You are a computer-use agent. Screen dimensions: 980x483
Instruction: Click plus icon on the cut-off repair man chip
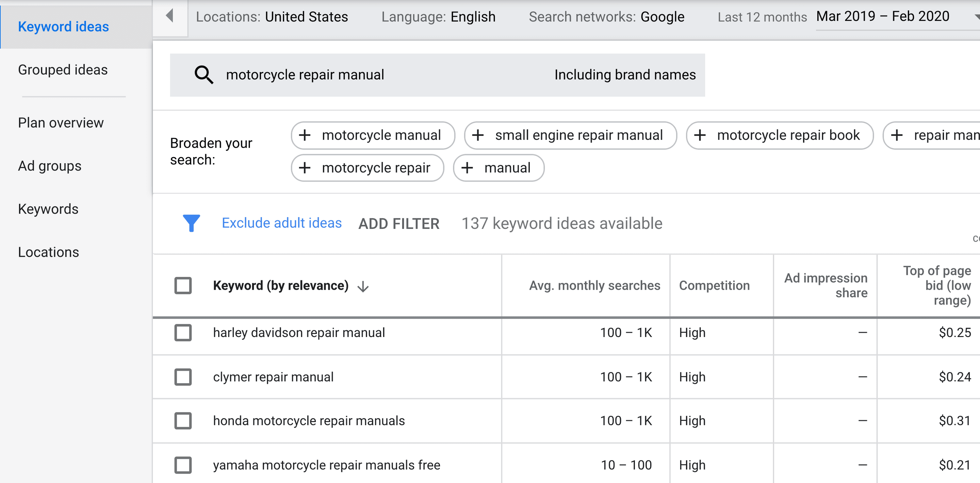[897, 135]
